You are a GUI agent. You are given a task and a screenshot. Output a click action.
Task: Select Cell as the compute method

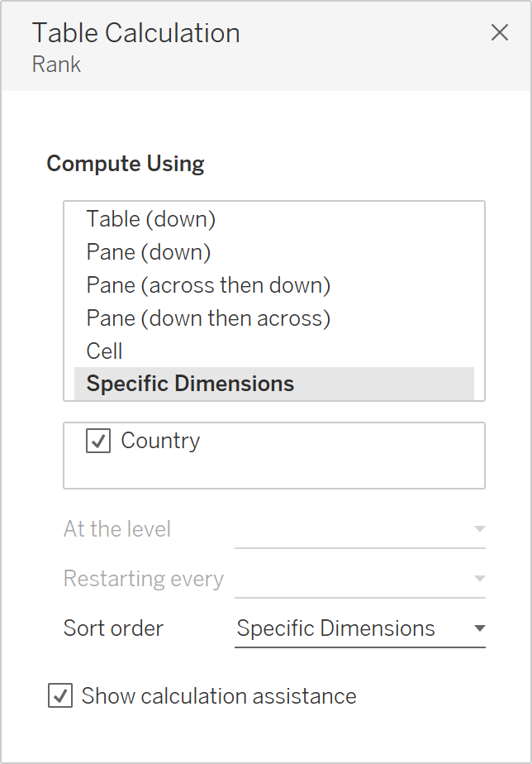point(104,351)
